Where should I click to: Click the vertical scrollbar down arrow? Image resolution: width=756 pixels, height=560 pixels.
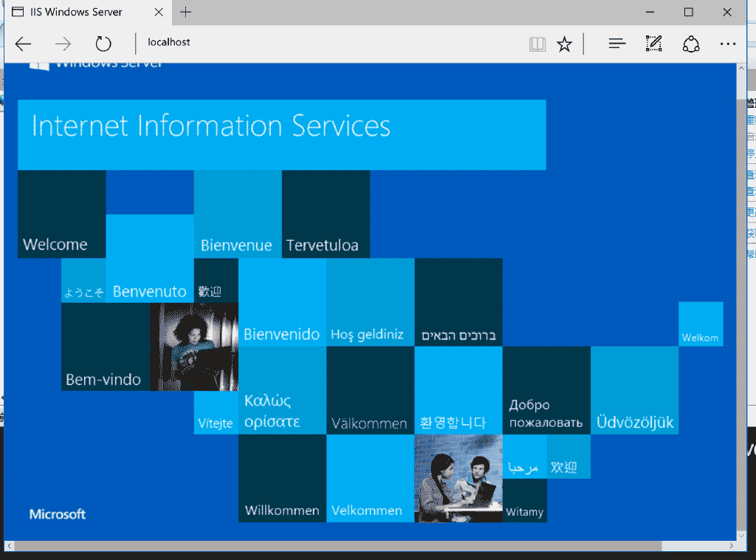741,536
